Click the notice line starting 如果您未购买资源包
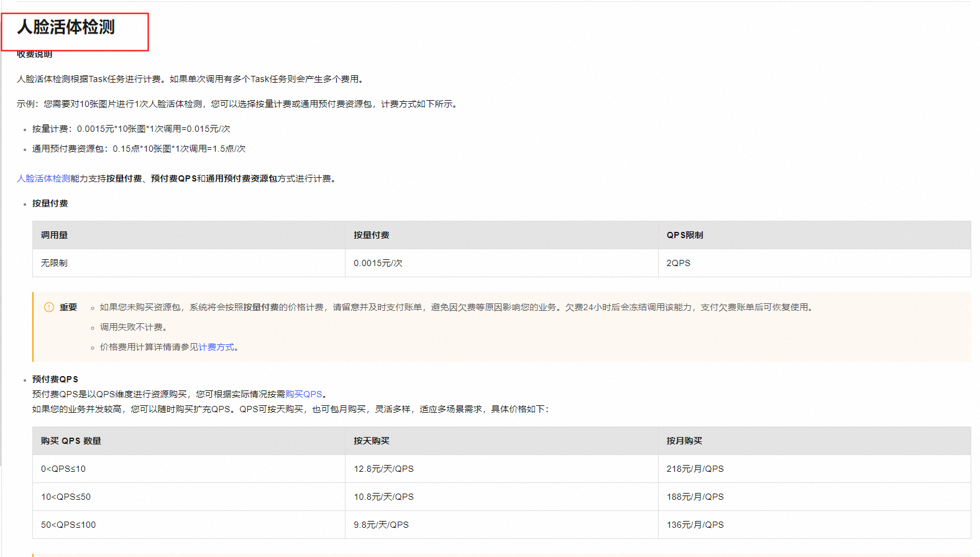This screenshot has width=980, height=557. (x=457, y=307)
